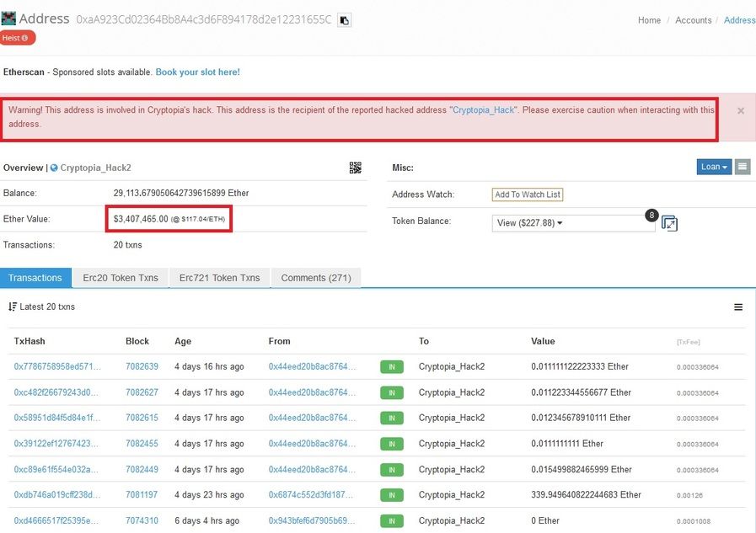The width and height of the screenshot is (756, 533).
Task: Select the Ether value $3,407,465.00
Action: pos(141,219)
